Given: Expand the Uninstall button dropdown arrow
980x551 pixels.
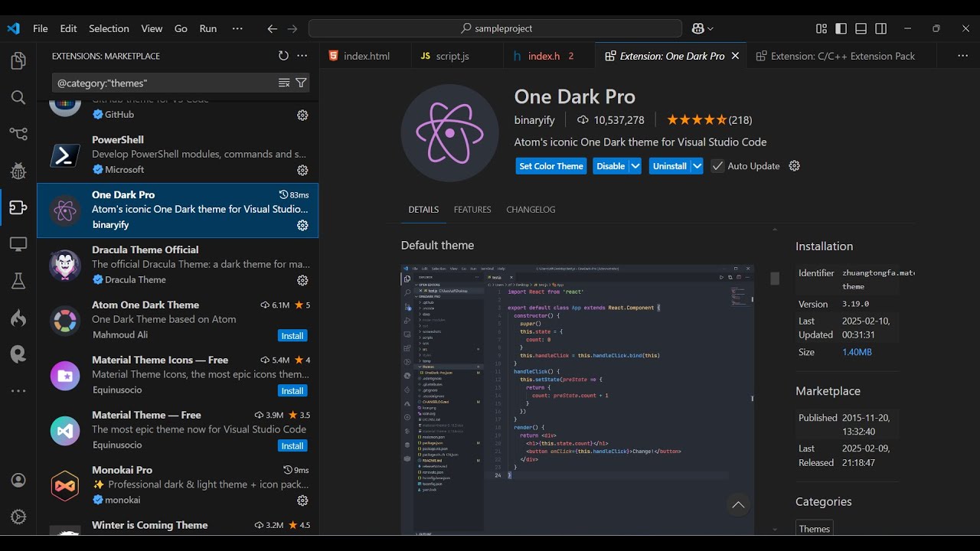Looking at the screenshot, I should tap(697, 166).
